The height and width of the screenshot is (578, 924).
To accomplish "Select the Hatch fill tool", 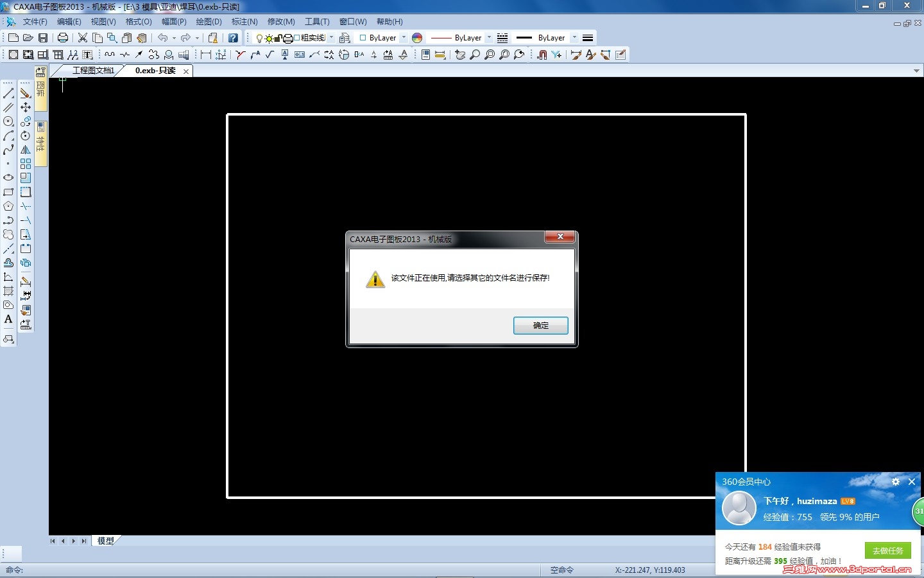I will tap(8, 291).
